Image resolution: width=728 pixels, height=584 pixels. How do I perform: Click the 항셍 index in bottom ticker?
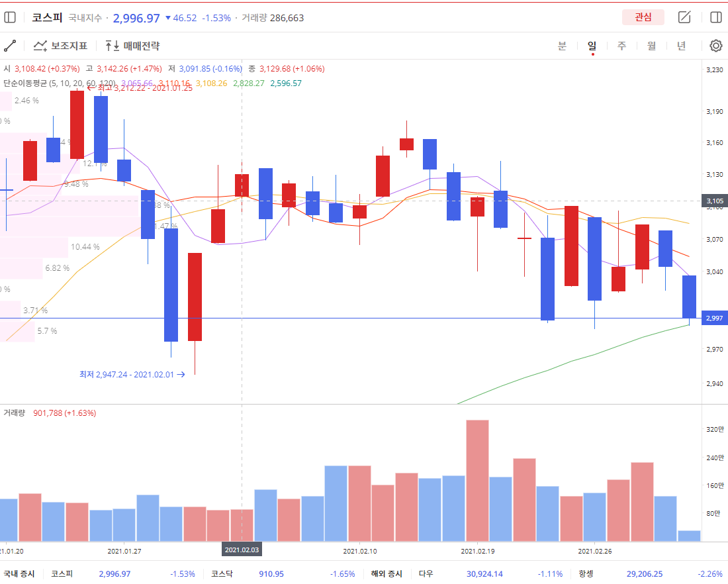point(586,573)
